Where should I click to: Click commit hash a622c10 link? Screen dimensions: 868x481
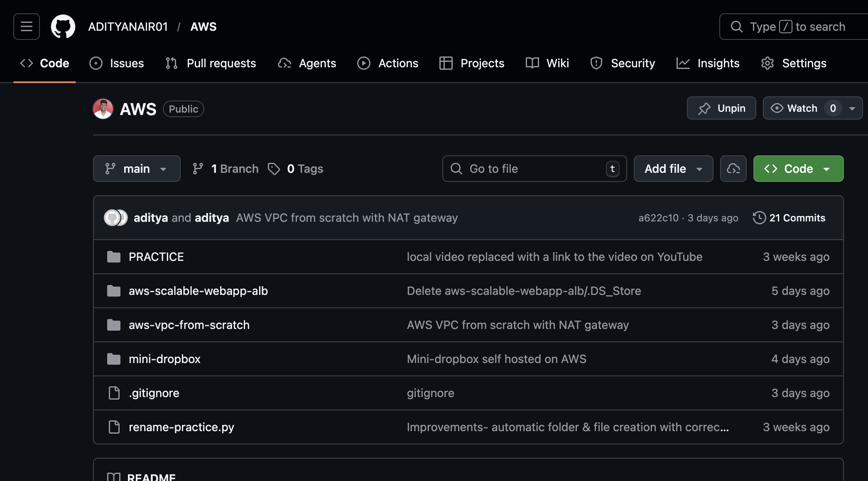pyautogui.click(x=658, y=218)
